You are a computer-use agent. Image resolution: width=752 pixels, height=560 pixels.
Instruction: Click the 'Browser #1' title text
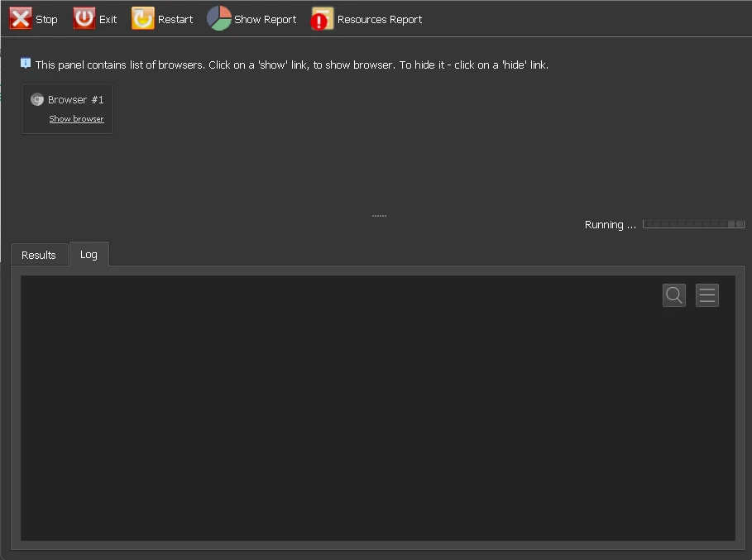(x=76, y=100)
